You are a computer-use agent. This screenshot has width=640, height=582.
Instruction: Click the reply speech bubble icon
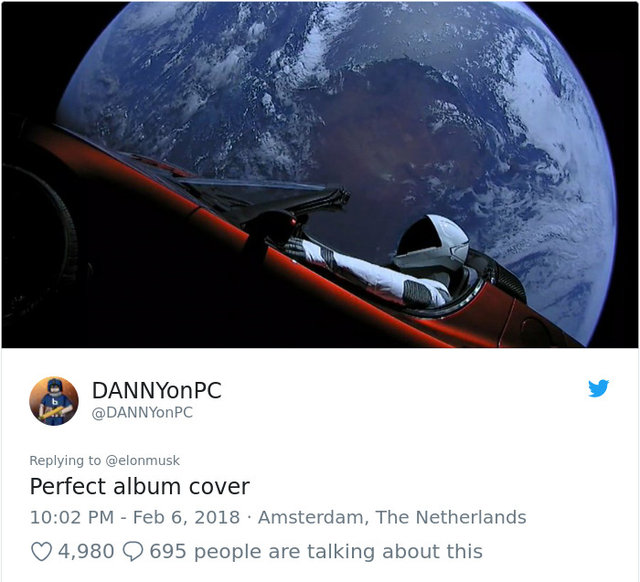tap(133, 551)
